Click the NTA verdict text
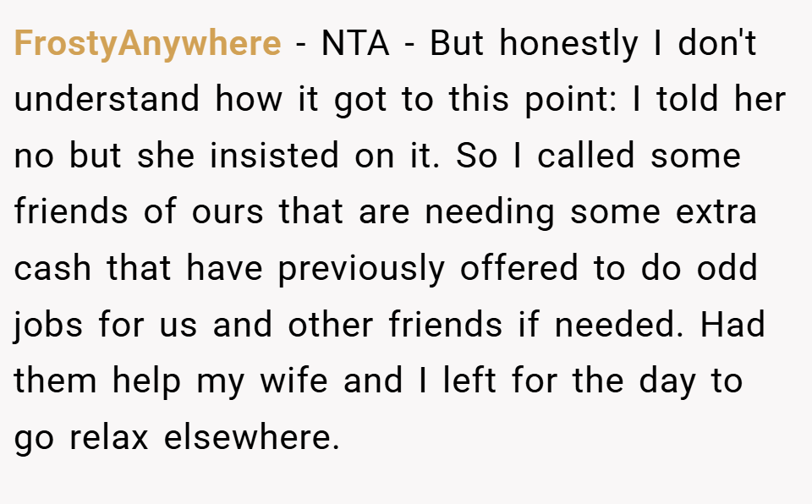 tap(355, 43)
